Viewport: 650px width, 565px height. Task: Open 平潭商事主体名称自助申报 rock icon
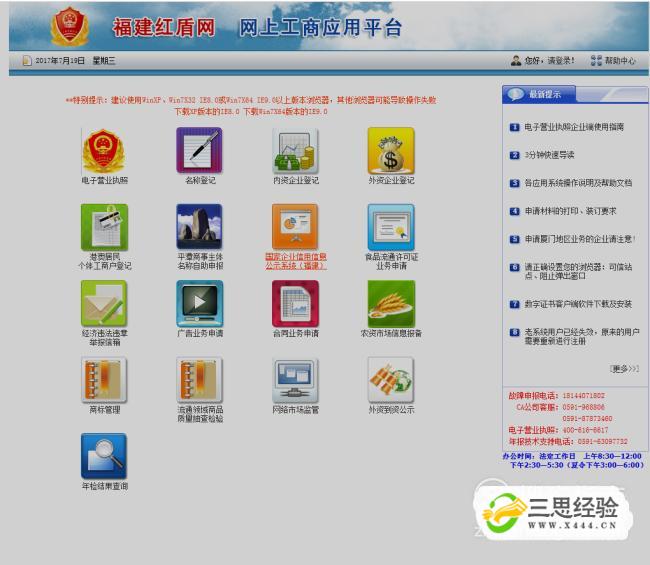[x=199, y=226]
